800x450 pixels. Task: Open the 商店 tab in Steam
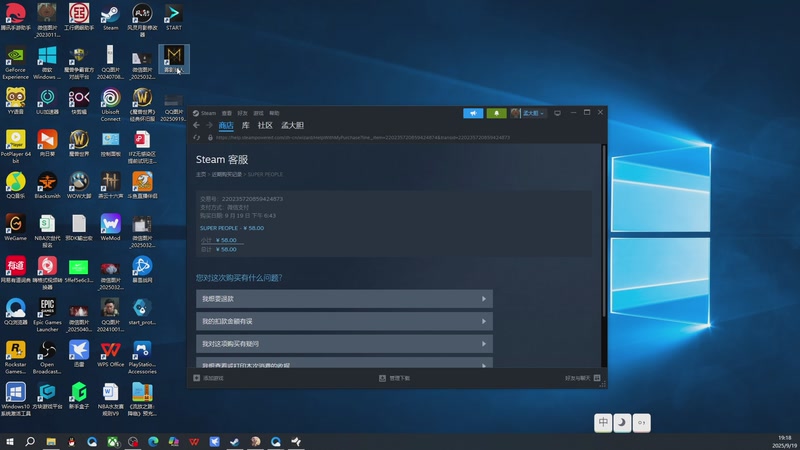coord(226,126)
